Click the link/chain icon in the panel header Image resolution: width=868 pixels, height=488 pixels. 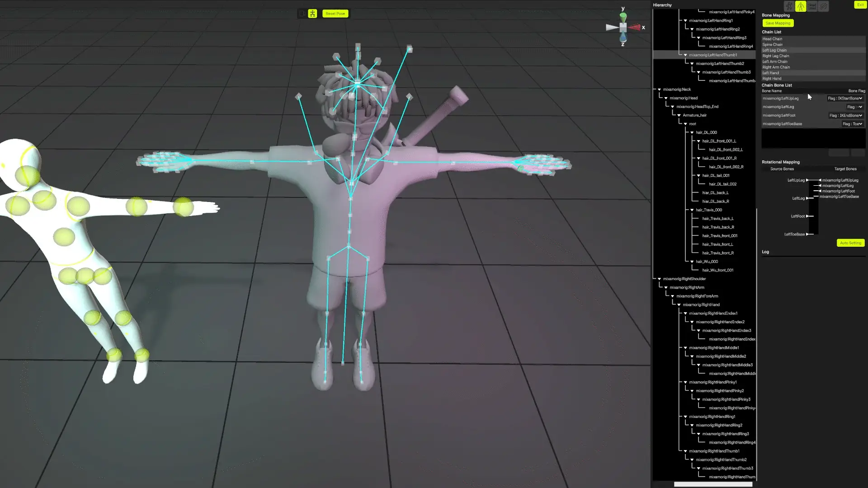coord(824,6)
